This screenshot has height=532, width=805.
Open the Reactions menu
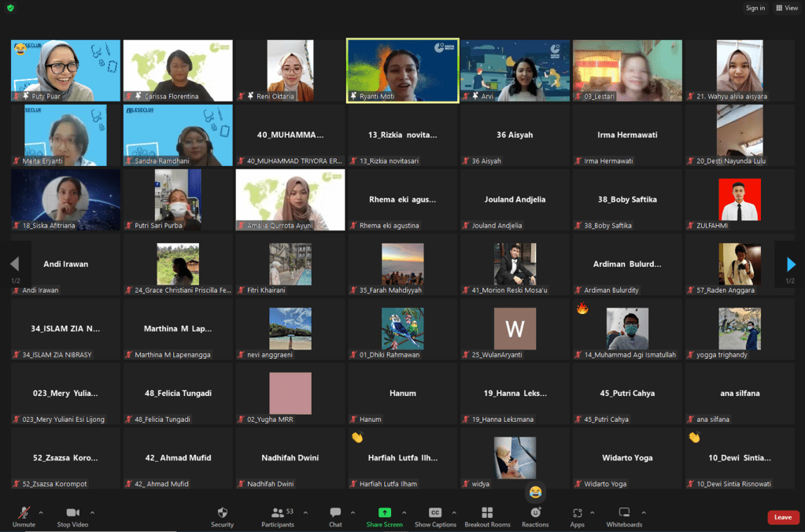(535, 513)
